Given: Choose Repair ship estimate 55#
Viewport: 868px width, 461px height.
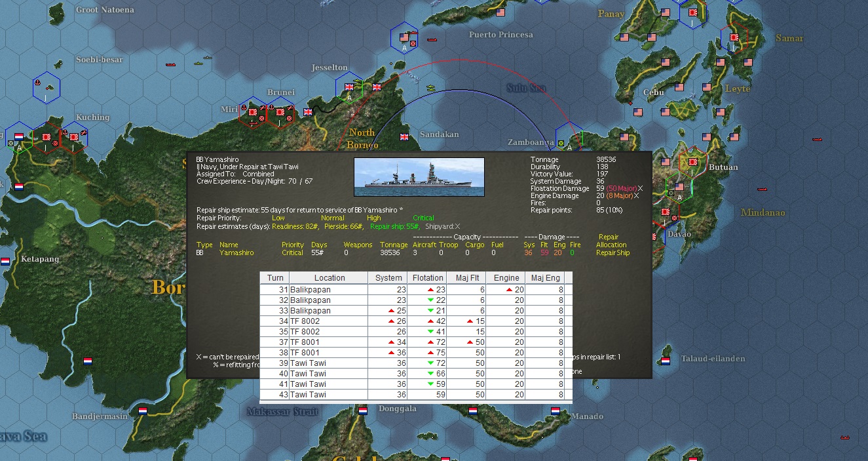Looking at the screenshot, I should point(394,226).
